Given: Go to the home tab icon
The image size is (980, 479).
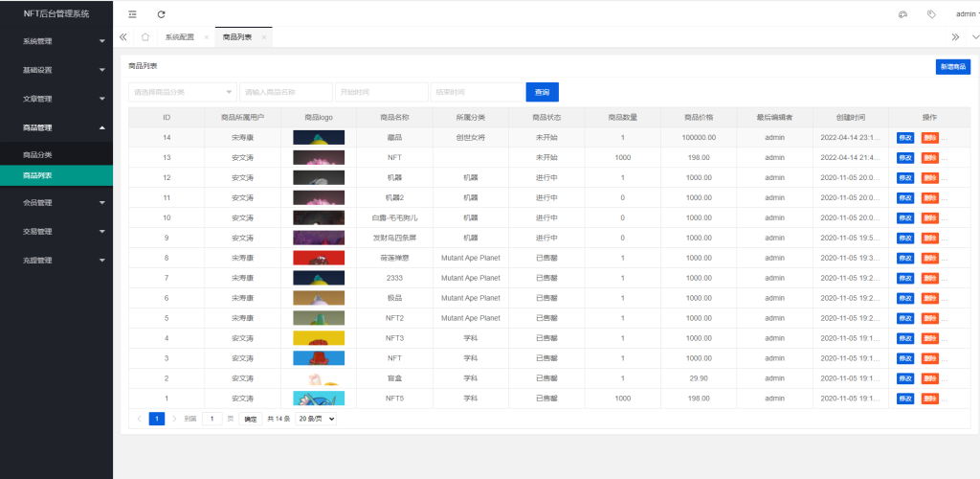Looking at the screenshot, I should coord(145,37).
